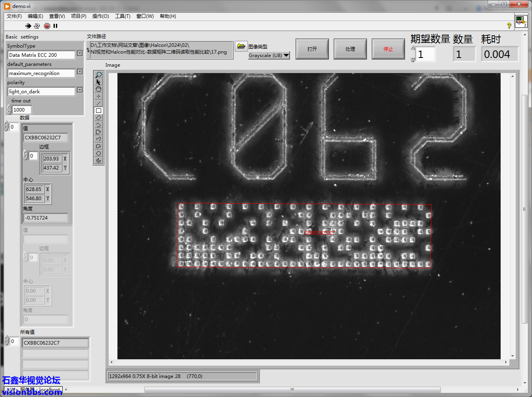Click the image info status 1292x964 0.75X
Viewport: 532px width, 397px height.
[182, 376]
